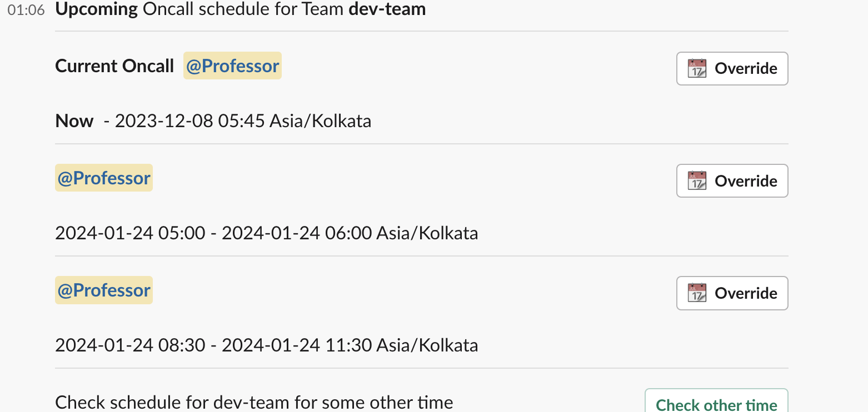Click calendar icon for the 05:00 shift Override
The image size is (868, 412).
[x=697, y=180]
